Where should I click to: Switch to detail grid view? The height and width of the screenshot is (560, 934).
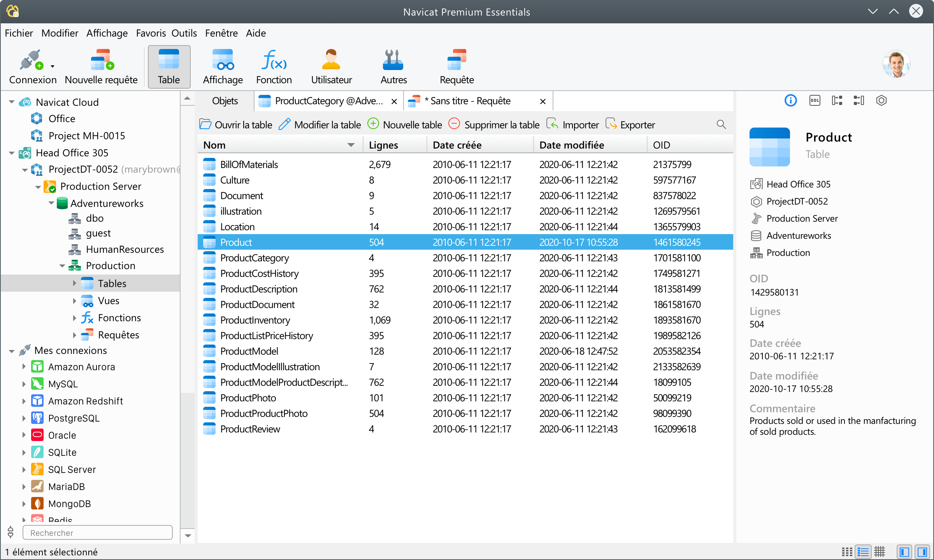coord(879,552)
